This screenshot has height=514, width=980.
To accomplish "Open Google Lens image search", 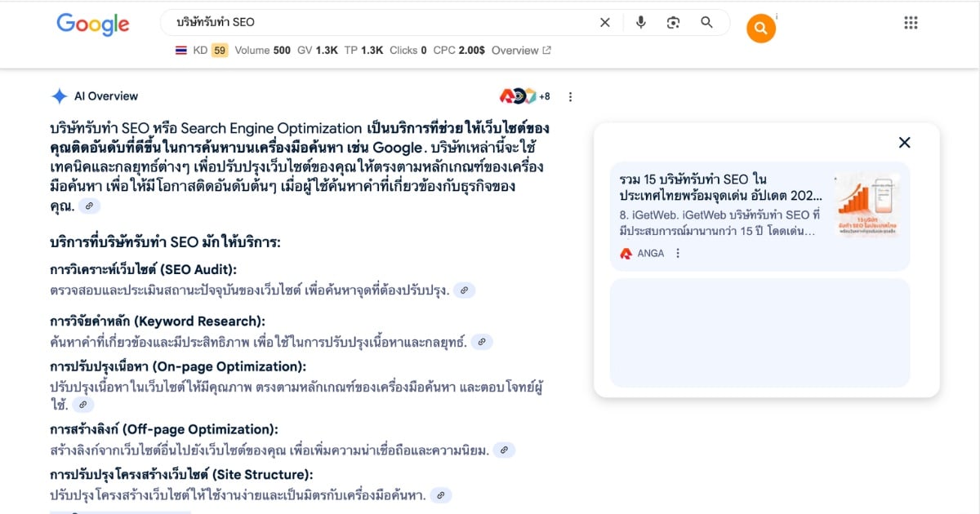I will coord(673,23).
